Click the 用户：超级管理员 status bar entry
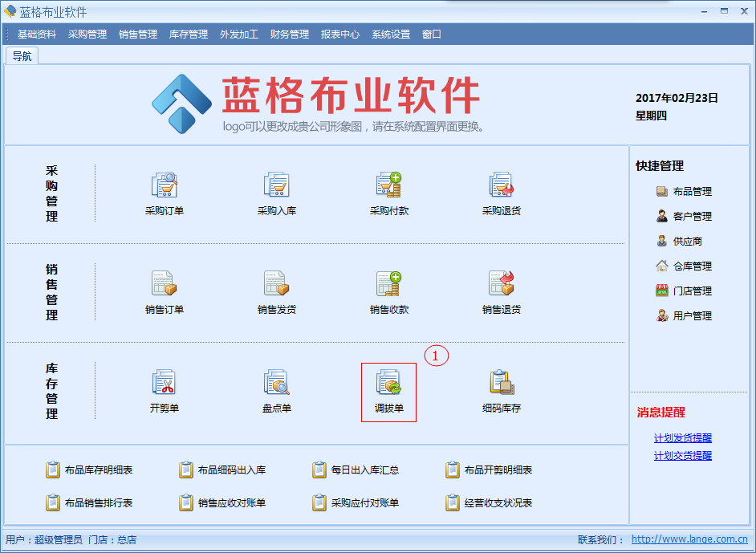The width and height of the screenshot is (756, 553). point(44,539)
